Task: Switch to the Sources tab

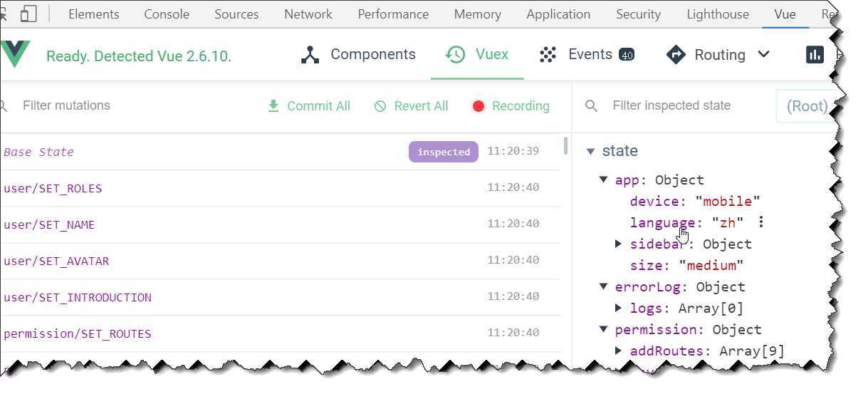Action: (236, 14)
